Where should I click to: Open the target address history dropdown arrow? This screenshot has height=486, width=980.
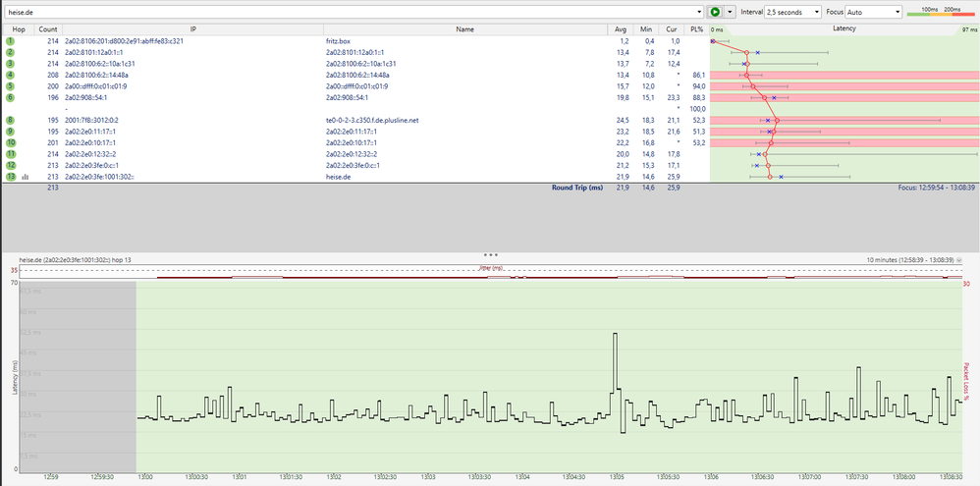[700, 12]
